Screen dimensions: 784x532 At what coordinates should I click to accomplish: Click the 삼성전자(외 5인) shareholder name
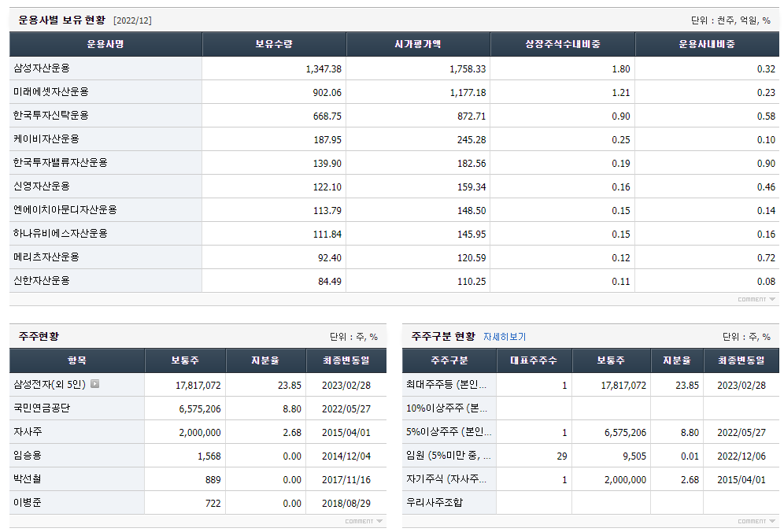click(50, 384)
